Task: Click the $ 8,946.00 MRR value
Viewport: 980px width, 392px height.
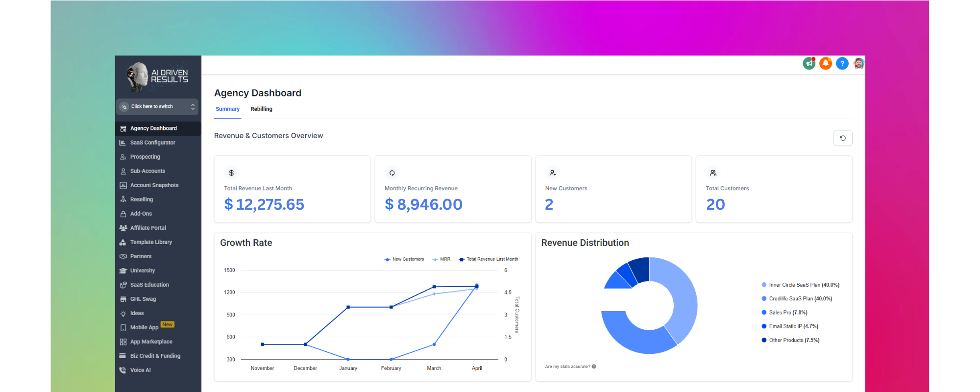Action: point(424,204)
